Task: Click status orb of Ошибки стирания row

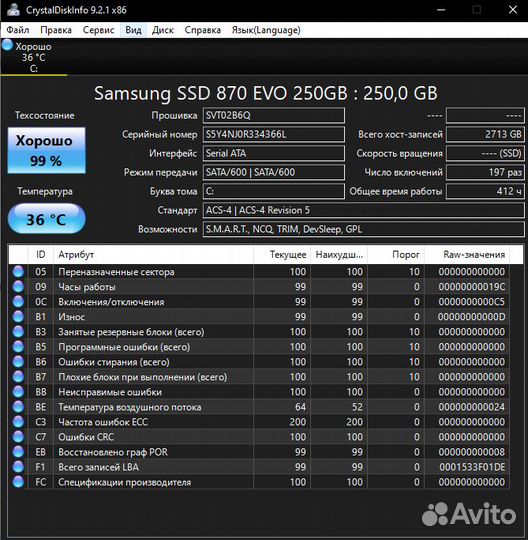Action: (x=18, y=362)
